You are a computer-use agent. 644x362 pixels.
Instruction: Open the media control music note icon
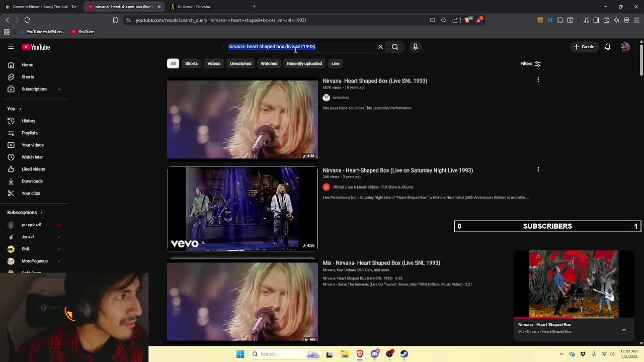(x=586, y=20)
